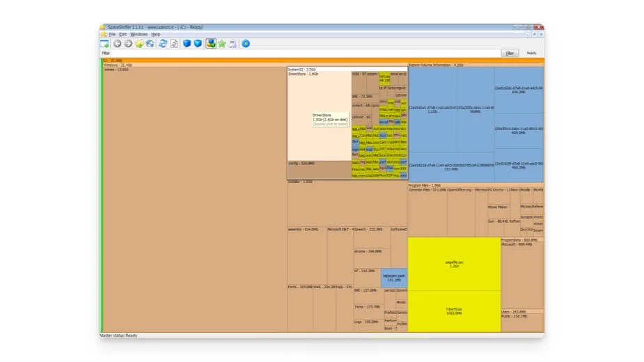Image resolution: width=644 pixels, height=362 pixels.
Task: Select the Microsoft.NET folder block
Action: pos(340,256)
